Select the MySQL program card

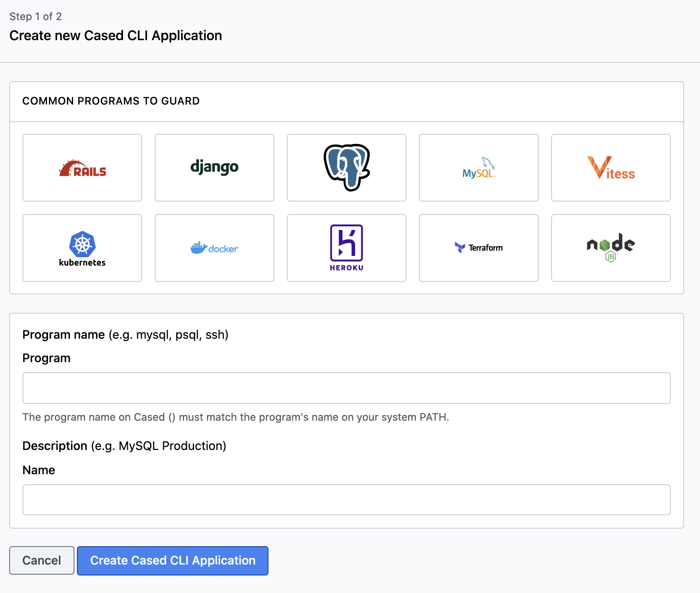479,168
